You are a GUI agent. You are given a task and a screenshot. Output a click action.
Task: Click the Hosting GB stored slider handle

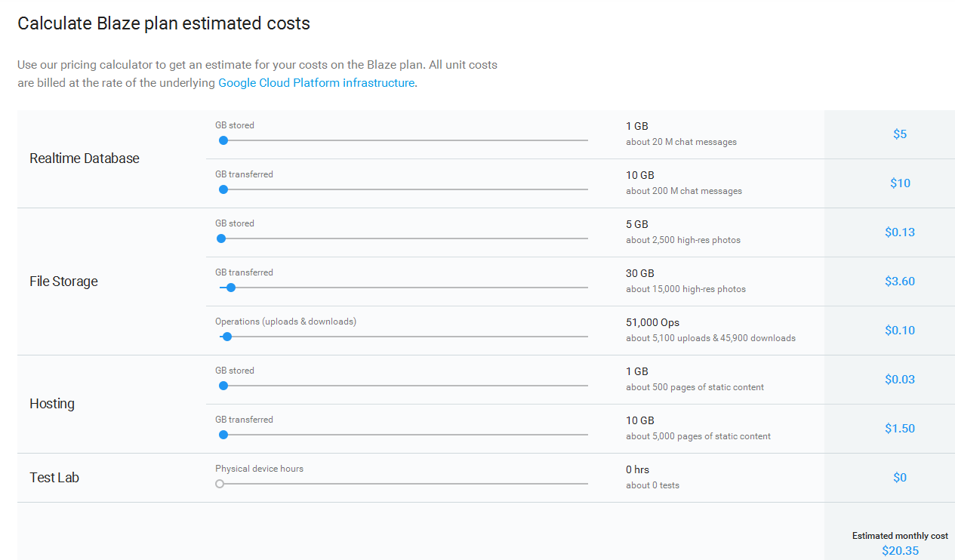(223, 386)
